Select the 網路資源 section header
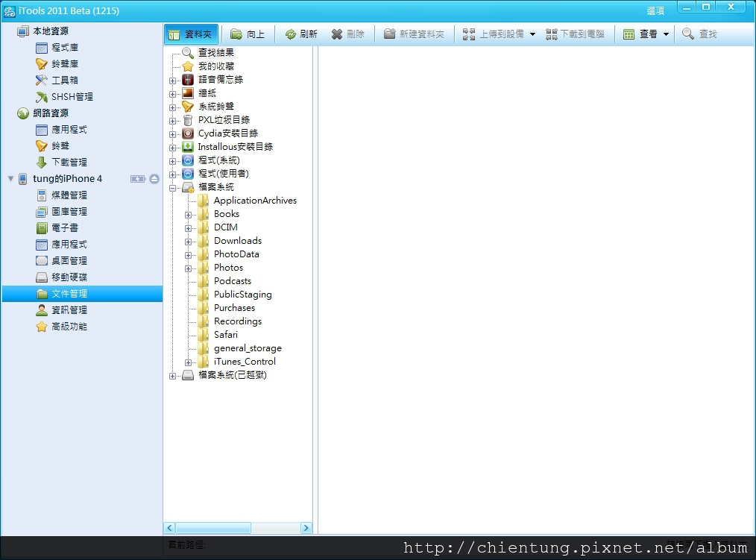 51,113
